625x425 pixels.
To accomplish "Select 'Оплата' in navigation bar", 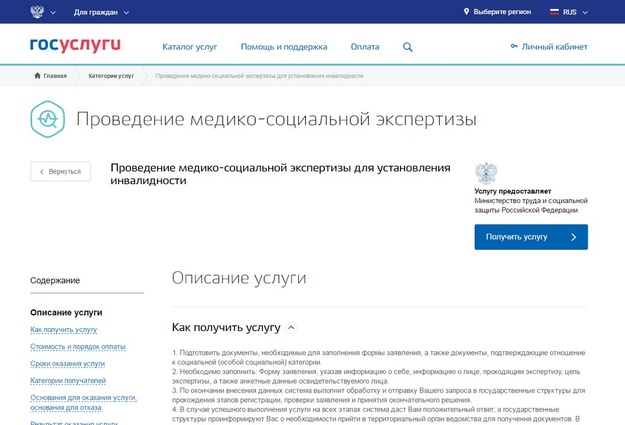I will (365, 47).
